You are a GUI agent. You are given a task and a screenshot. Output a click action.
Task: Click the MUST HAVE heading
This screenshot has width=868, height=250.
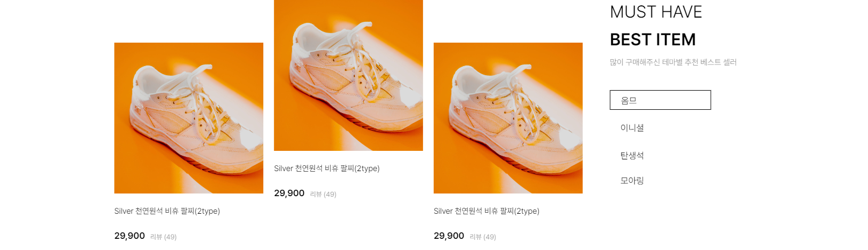point(656,12)
